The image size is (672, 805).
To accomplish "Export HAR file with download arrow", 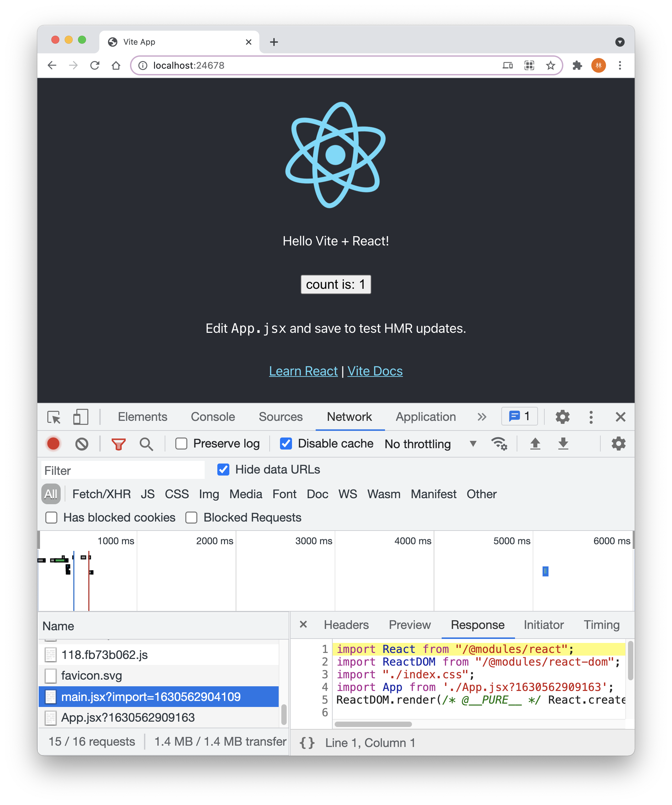I will click(563, 444).
